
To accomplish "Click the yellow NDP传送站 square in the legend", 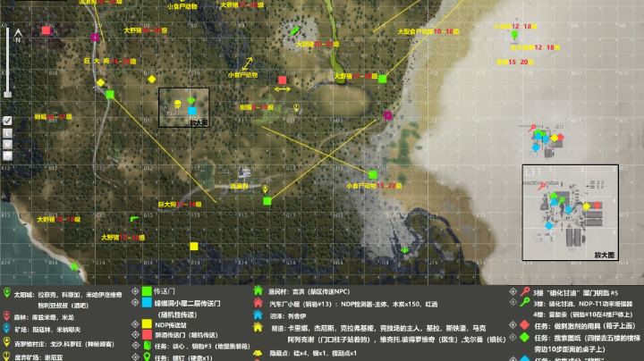I will 147,324.
